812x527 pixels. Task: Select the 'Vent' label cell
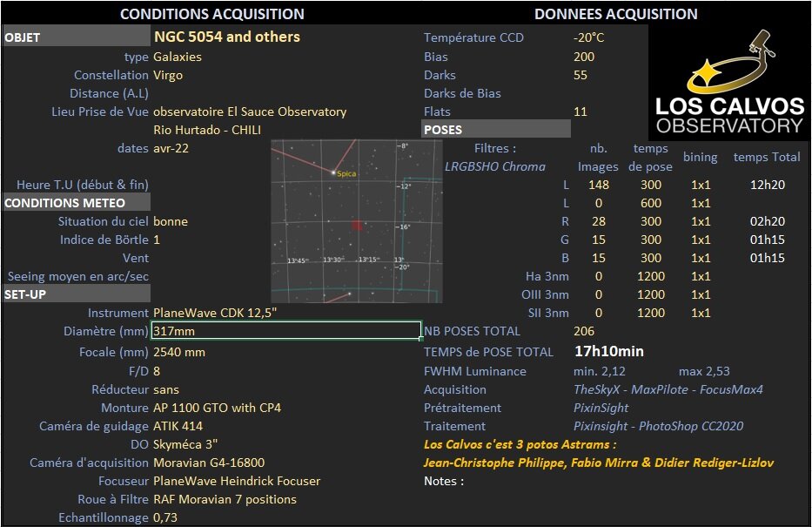pos(136,258)
